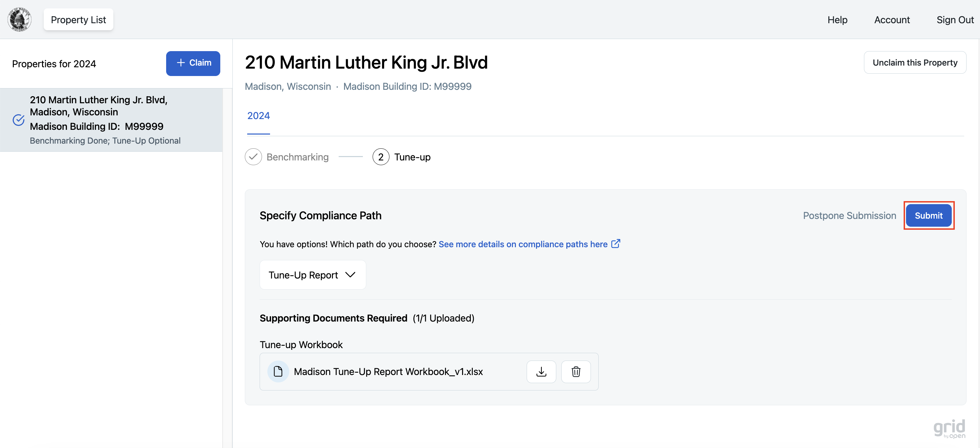The height and width of the screenshot is (448, 980).
Task: Switch to the 2024 year tab
Action: click(x=258, y=116)
